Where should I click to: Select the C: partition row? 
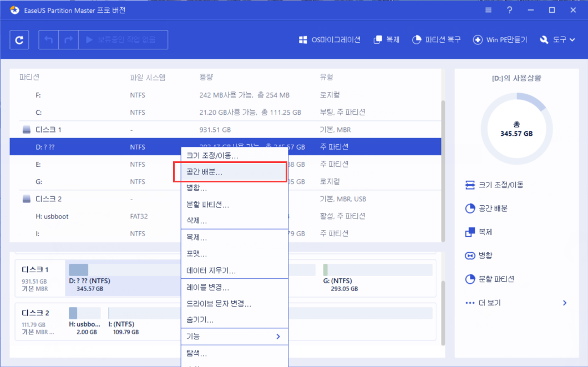225,113
